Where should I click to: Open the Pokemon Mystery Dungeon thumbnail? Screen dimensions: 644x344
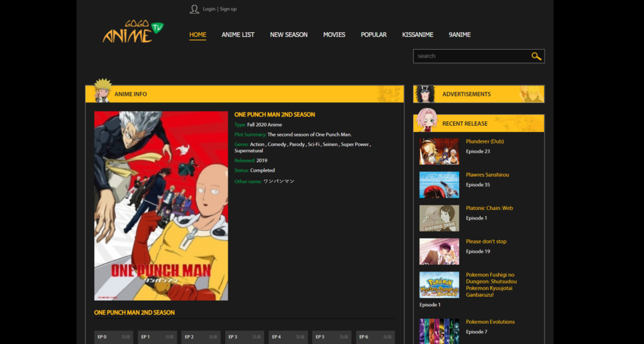coord(439,285)
